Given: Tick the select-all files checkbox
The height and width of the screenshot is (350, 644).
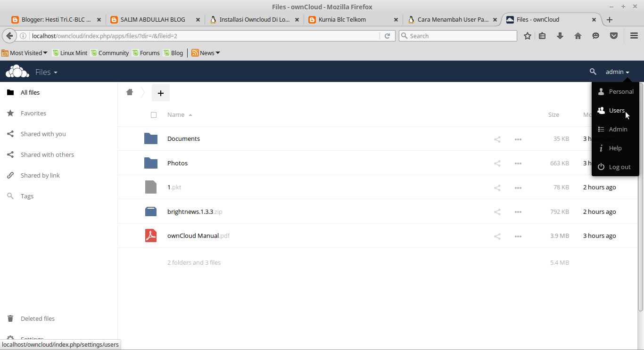Looking at the screenshot, I should [x=154, y=114].
